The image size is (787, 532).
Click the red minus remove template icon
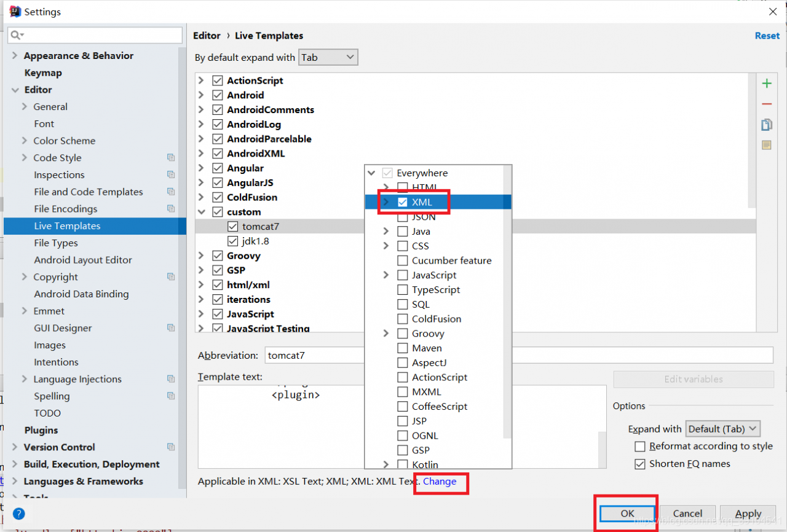point(767,104)
